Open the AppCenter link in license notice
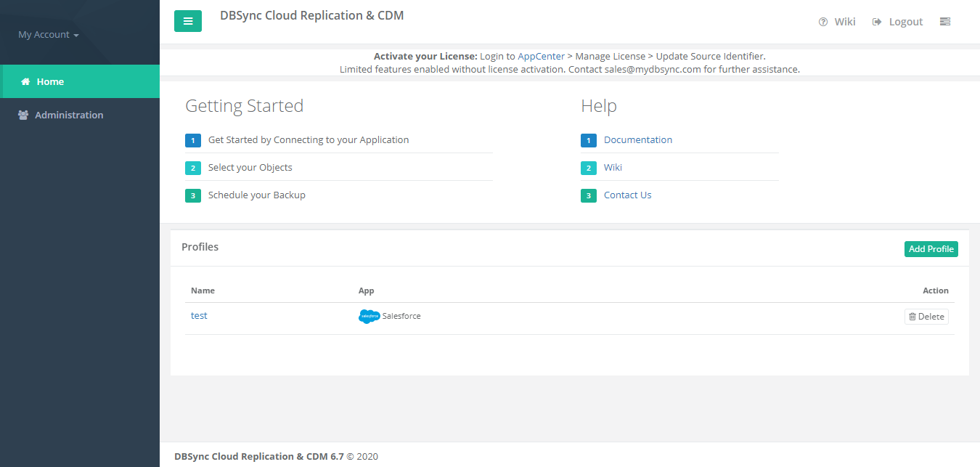The height and width of the screenshot is (467, 980). click(x=541, y=56)
